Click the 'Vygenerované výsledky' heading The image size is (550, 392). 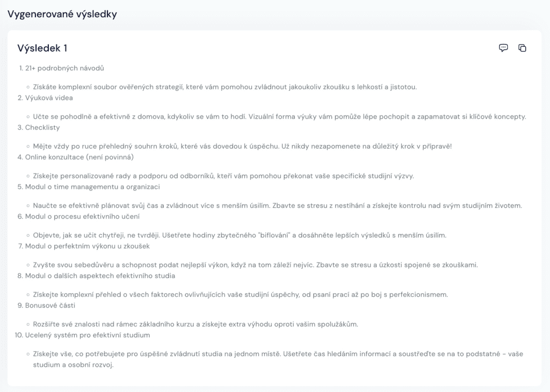pos(62,14)
